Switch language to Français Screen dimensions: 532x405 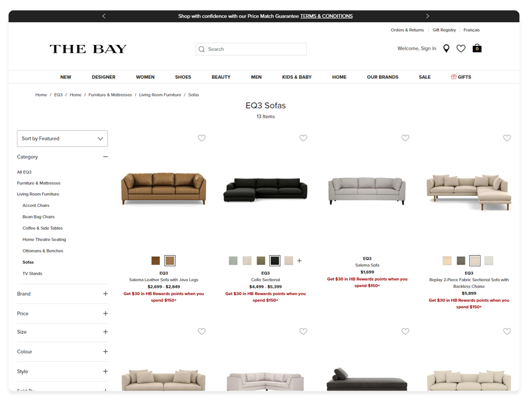click(471, 30)
